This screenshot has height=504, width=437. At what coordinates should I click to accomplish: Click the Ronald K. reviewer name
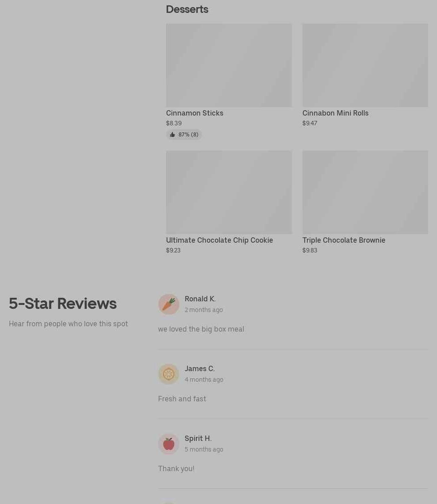[200, 299]
